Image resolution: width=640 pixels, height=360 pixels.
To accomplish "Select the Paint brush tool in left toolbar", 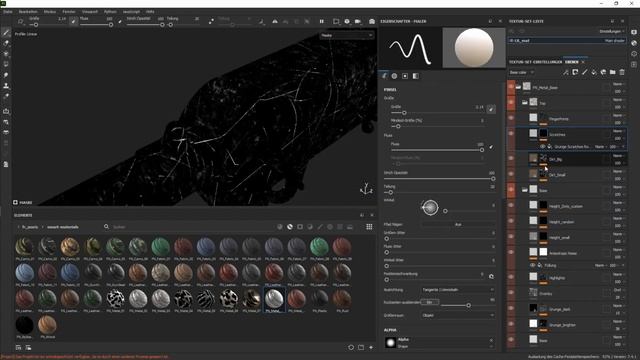I will point(6,32).
